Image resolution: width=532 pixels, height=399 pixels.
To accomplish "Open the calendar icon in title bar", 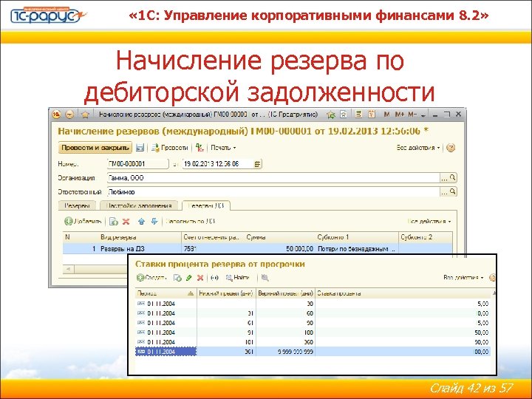I will point(372,115).
